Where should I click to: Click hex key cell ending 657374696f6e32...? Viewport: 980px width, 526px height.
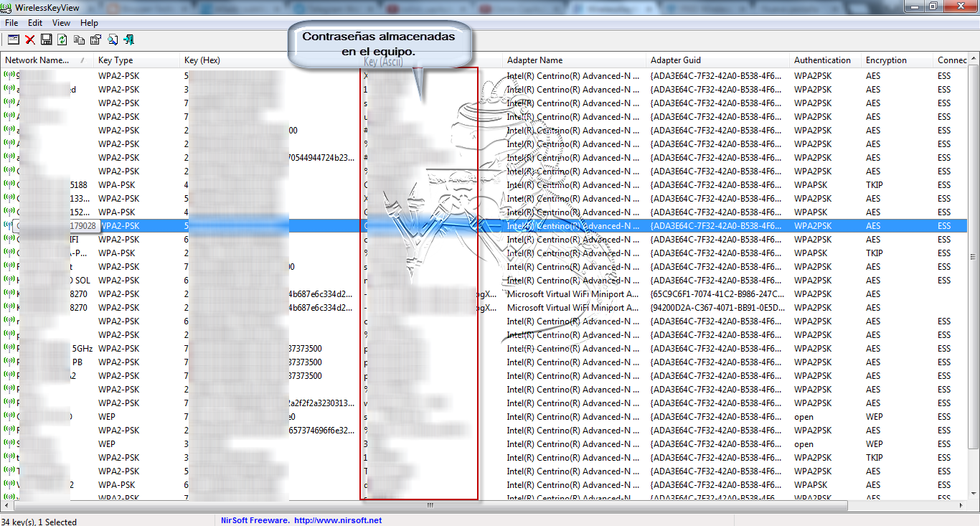[x=270, y=431]
